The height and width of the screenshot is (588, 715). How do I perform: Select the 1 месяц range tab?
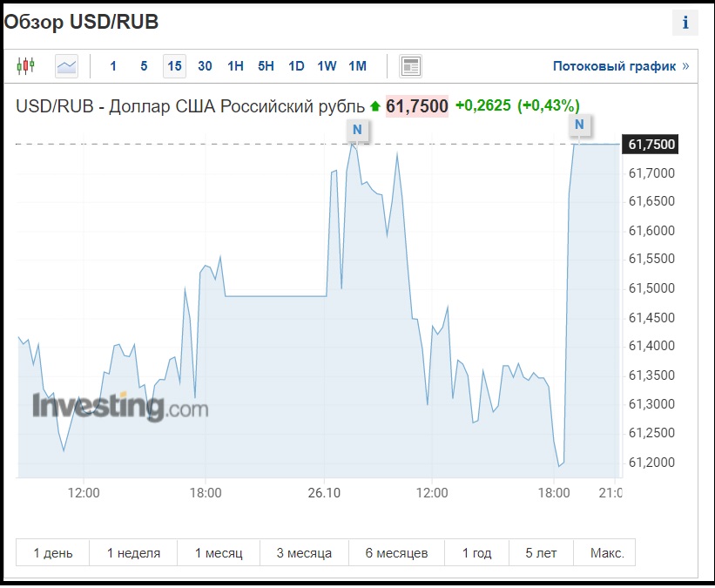(218, 553)
